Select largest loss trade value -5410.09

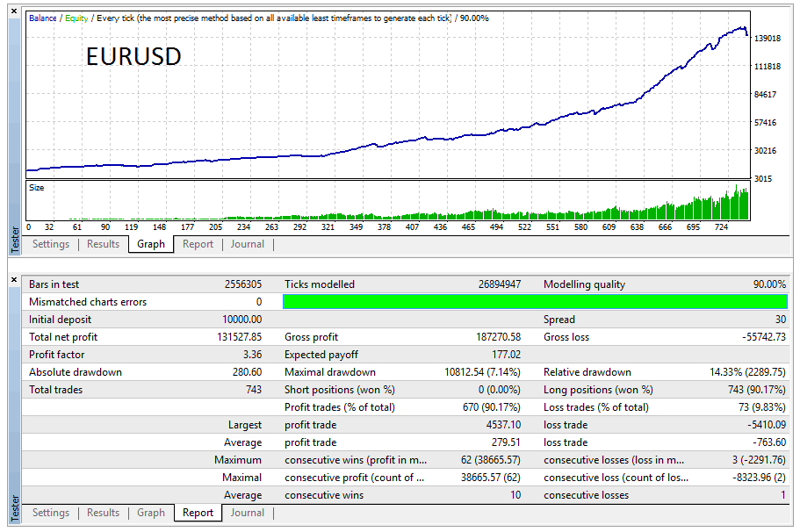point(767,425)
